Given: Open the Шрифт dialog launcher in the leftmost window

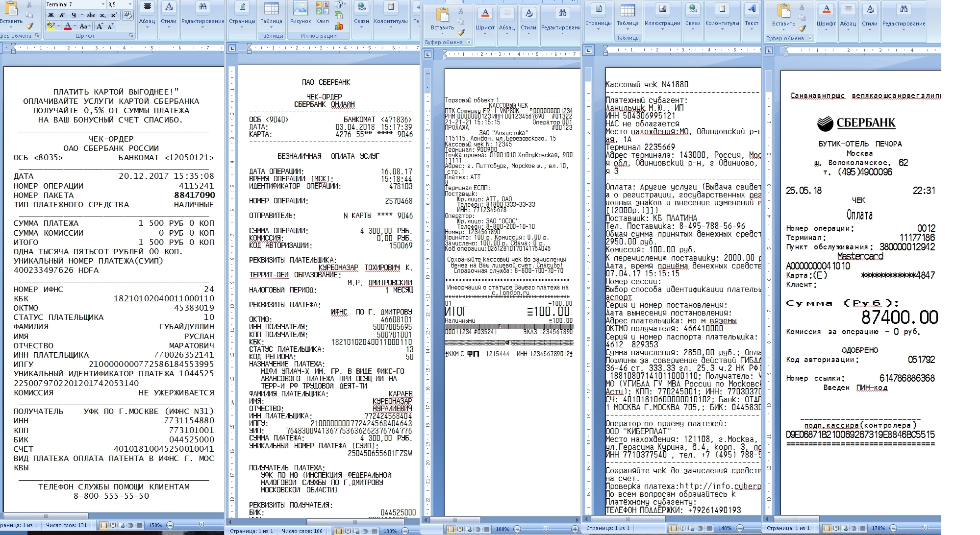Looking at the screenshot, I should (x=131, y=36).
